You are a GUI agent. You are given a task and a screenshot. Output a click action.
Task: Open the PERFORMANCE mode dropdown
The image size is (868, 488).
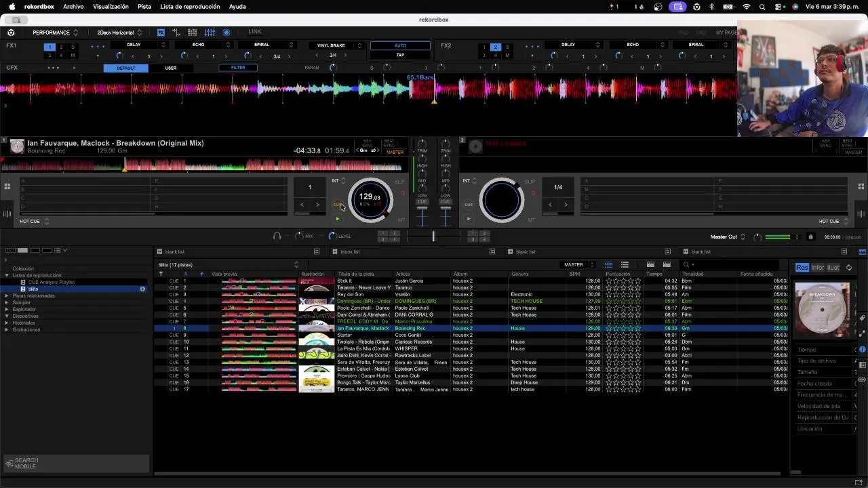(x=55, y=33)
